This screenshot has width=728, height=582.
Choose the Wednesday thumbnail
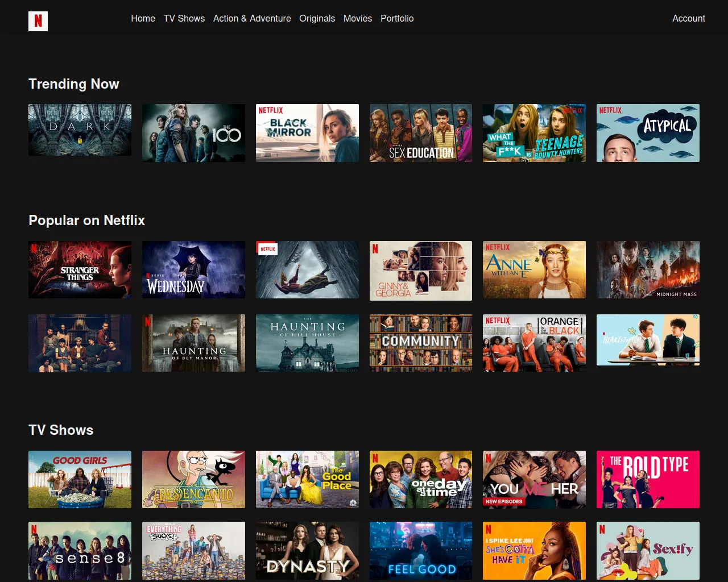193,270
